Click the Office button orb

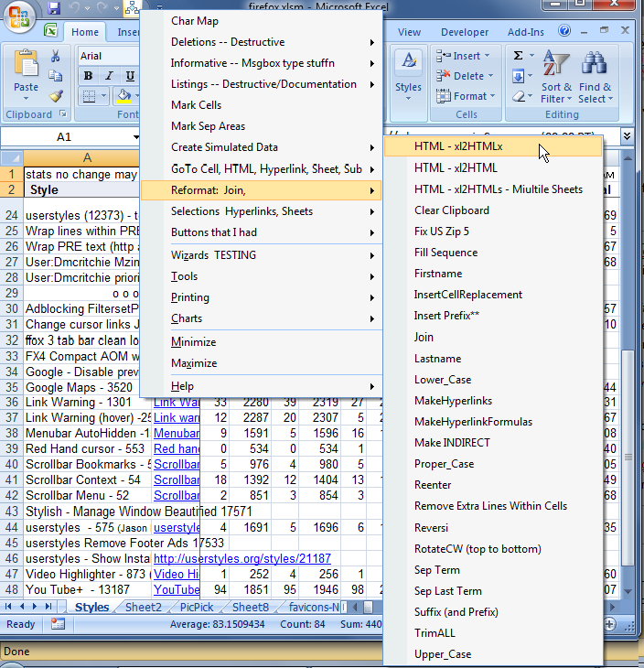(x=18, y=17)
